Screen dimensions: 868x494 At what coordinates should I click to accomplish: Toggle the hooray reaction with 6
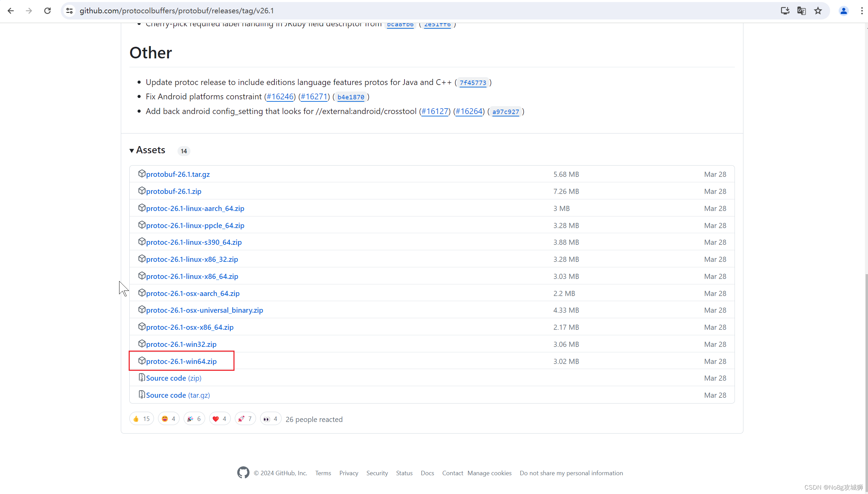[x=194, y=419]
